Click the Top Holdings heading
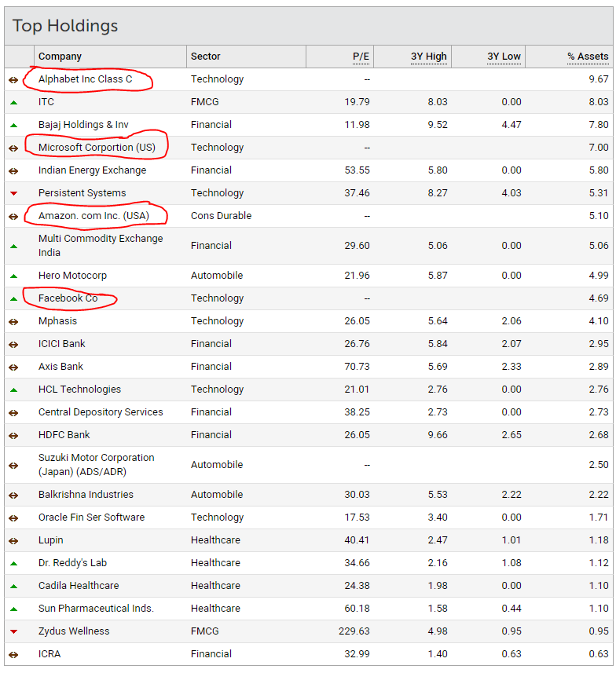This screenshot has height=673, width=616. pos(65,26)
